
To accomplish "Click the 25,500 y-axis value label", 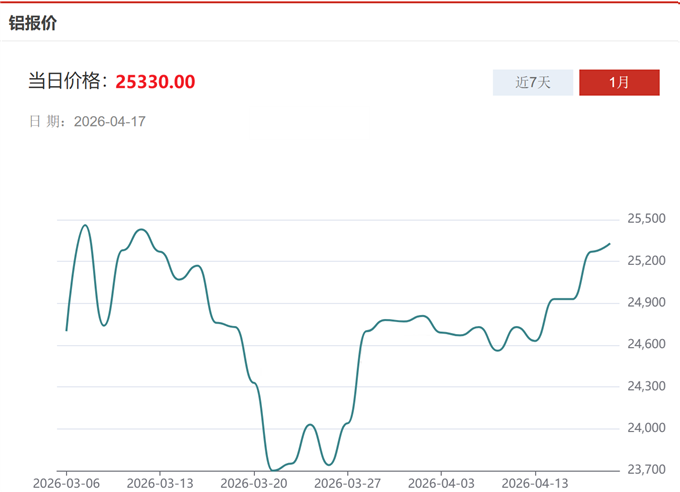I will (646, 219).
